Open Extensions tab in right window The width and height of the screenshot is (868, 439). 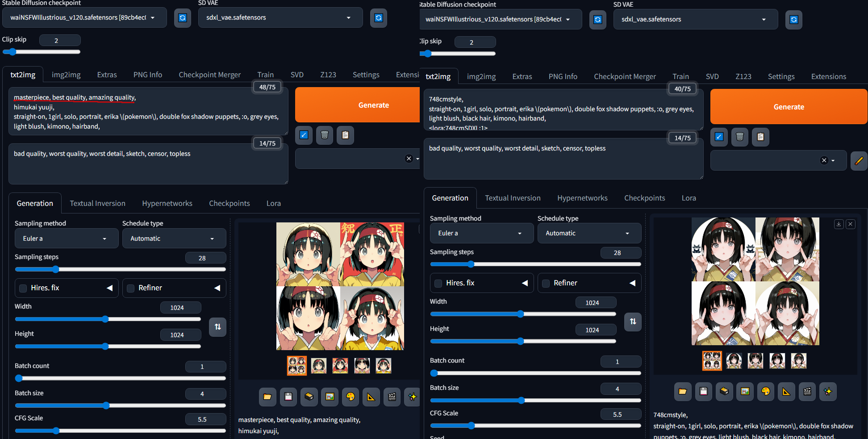pyautogui.click(x=829, y=76)
